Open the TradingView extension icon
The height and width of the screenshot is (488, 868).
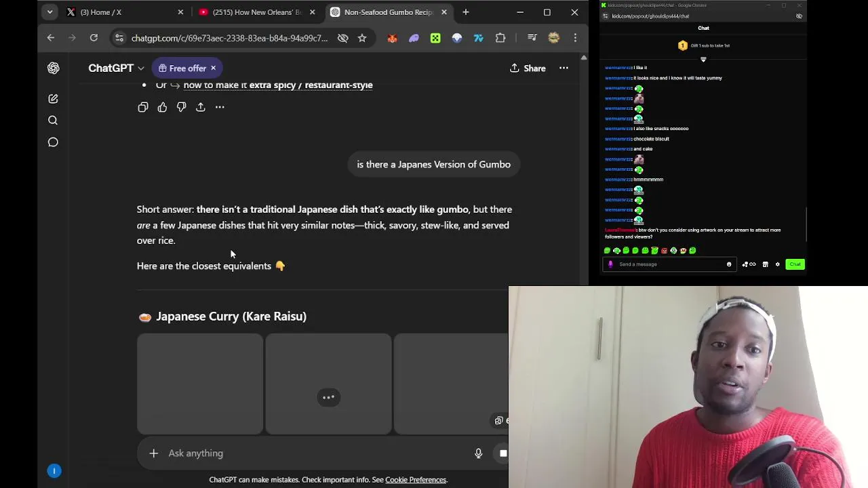pyautogui.click(x=479, y=39)
